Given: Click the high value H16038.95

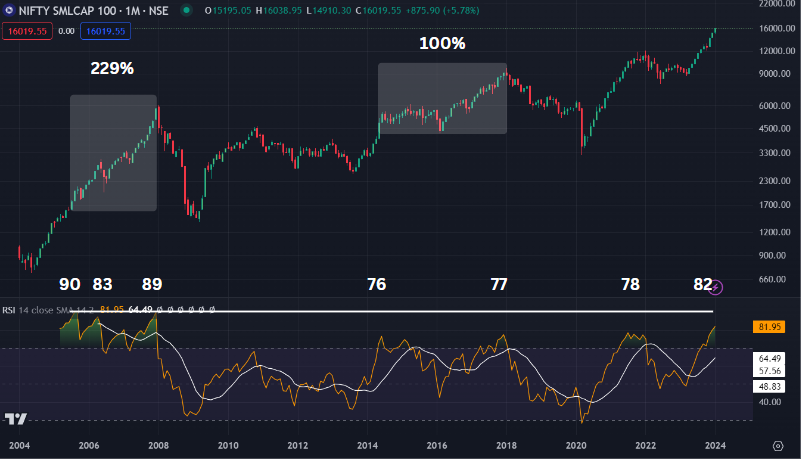Looking at the screenshot, I should (x=279, y=10).
